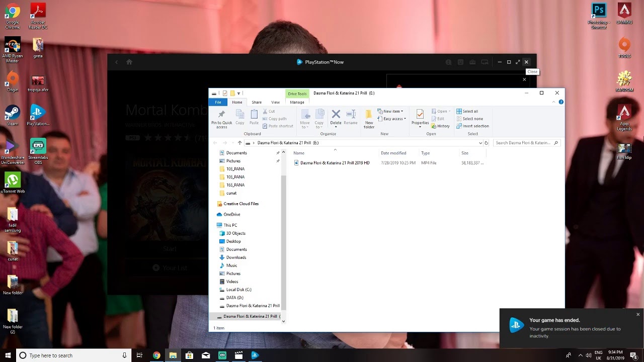Screen dimensions: 644x362
Task: Open Customize Quick Access Toolbar arrow
Action: coord(238,93)
